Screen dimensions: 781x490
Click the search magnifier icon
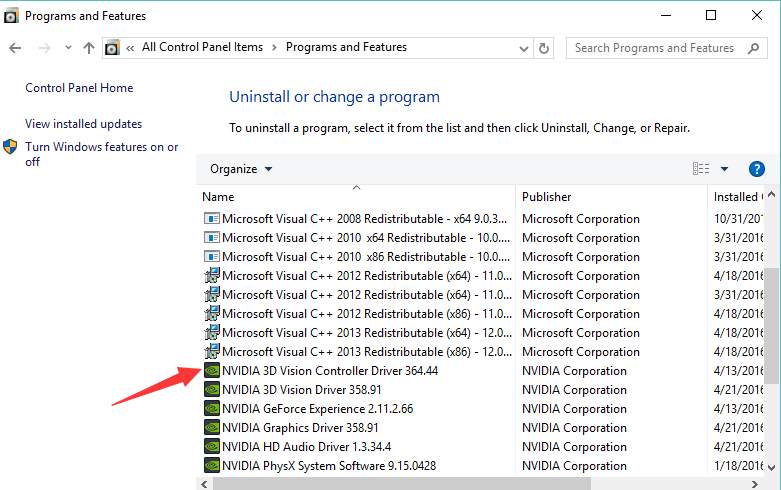(754, 48)
